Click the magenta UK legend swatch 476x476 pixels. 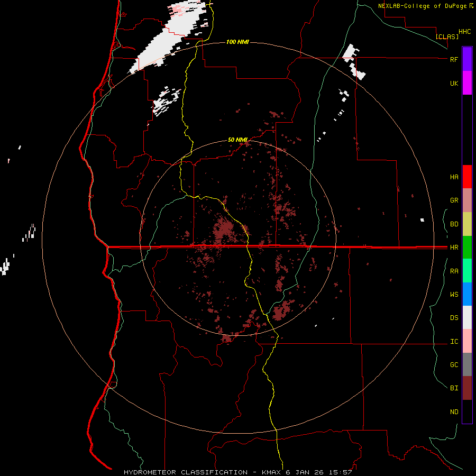click(467, 83)
